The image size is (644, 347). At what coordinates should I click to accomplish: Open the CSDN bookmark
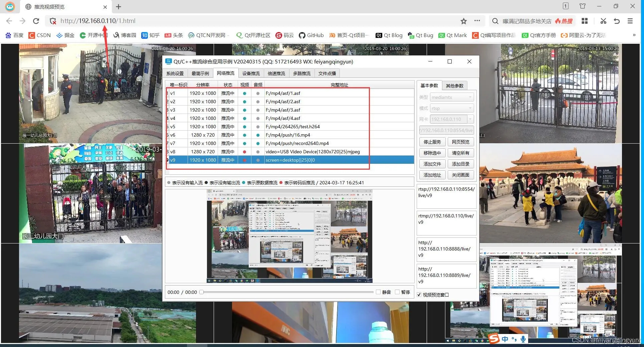[x=39, y=35]
